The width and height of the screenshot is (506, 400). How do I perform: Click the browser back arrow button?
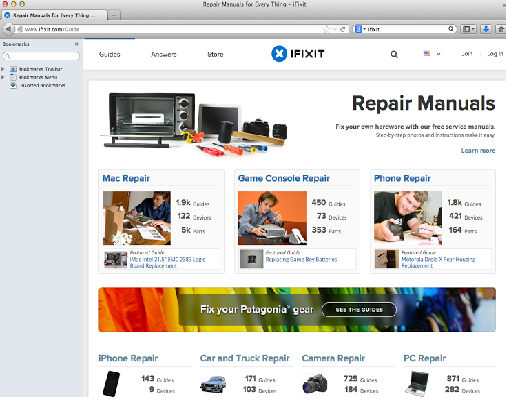click(8, 29)
